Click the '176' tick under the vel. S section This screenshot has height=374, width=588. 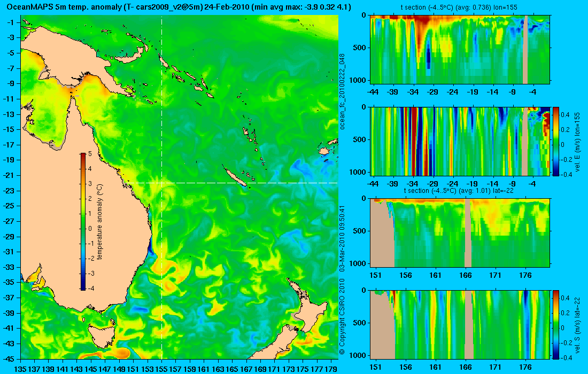[525, 367]
